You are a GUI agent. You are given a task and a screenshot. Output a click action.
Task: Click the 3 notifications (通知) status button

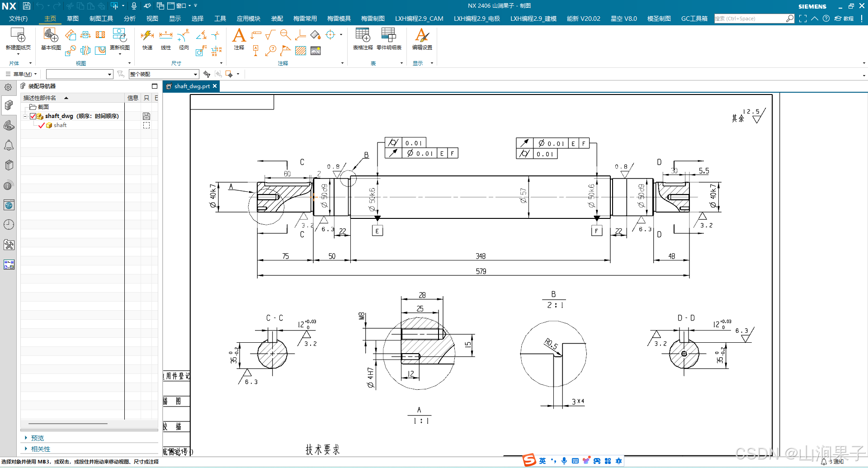[832, 462]
